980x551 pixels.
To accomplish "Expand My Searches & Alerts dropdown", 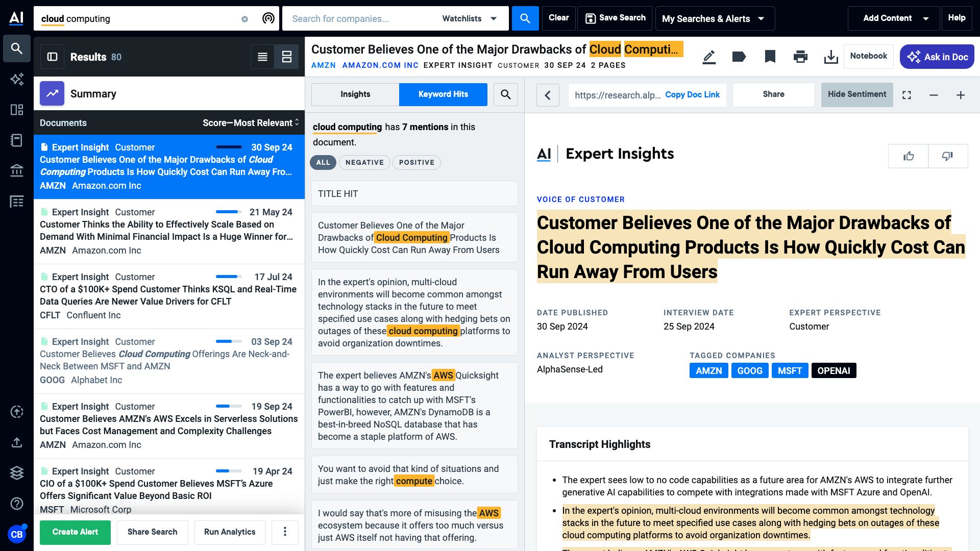I will click(x=715, y=18).
